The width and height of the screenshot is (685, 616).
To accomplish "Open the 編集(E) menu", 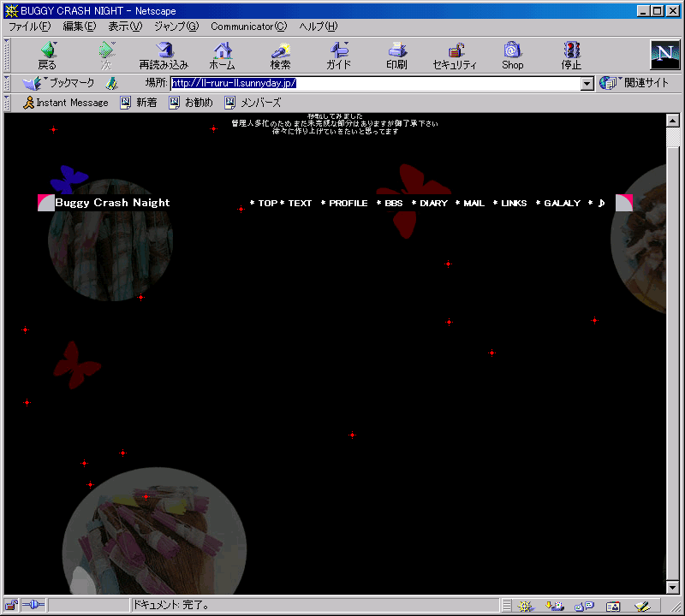I will tap(80, 27).
